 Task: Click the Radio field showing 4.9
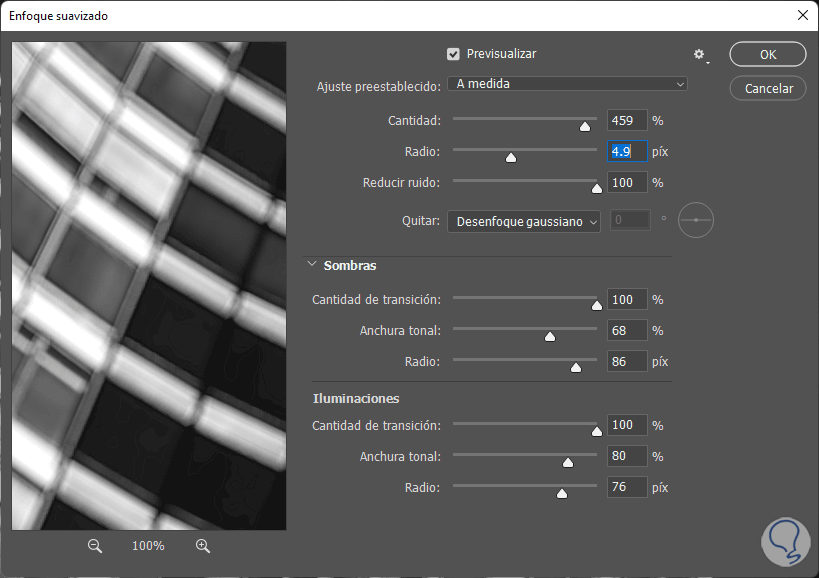click(x=627, y=151)
